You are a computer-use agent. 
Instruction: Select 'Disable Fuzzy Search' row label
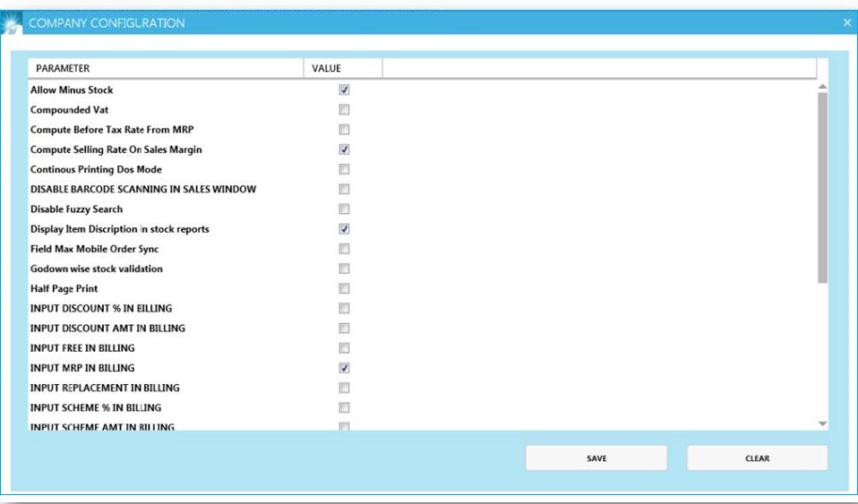coord(77,209)
